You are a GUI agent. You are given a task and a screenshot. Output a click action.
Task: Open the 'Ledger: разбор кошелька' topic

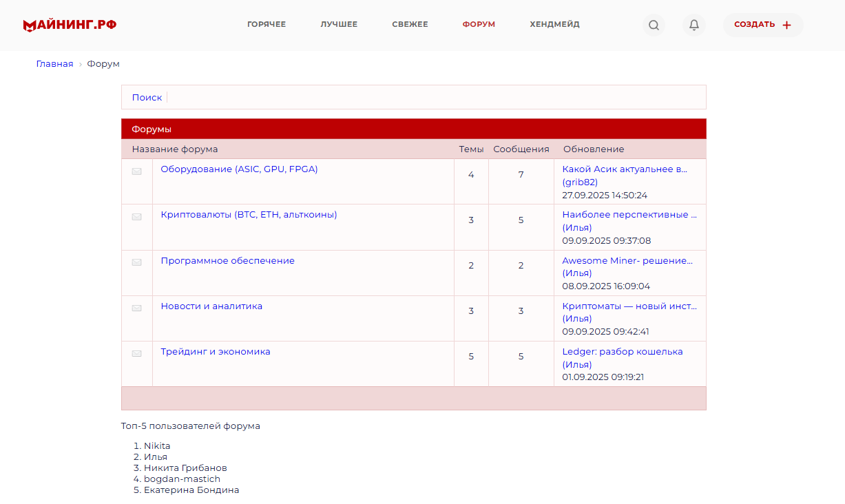coord(623,352)
